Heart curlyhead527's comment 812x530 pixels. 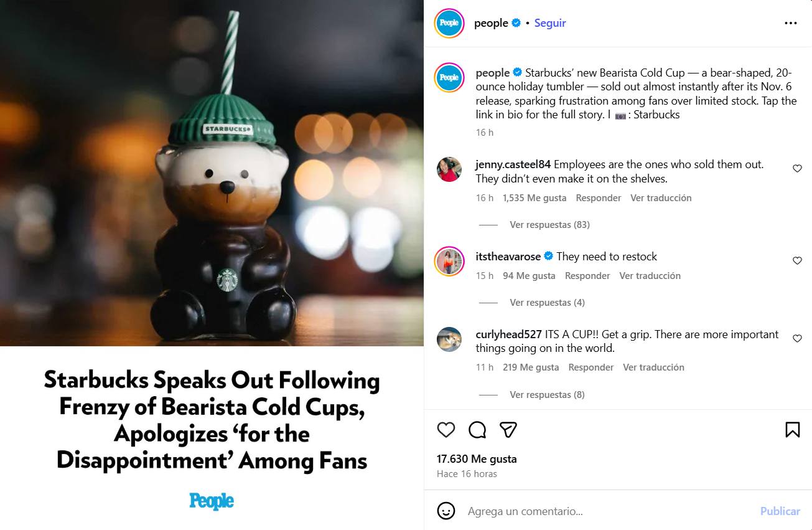pos(797,339)
